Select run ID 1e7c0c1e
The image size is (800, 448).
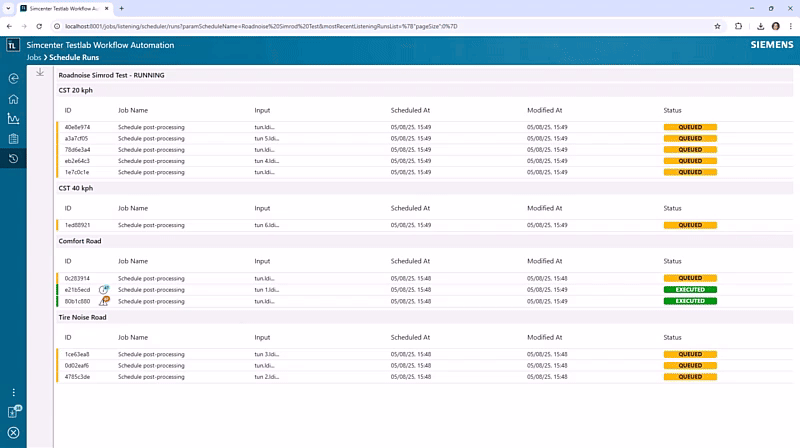coord(77,172)
